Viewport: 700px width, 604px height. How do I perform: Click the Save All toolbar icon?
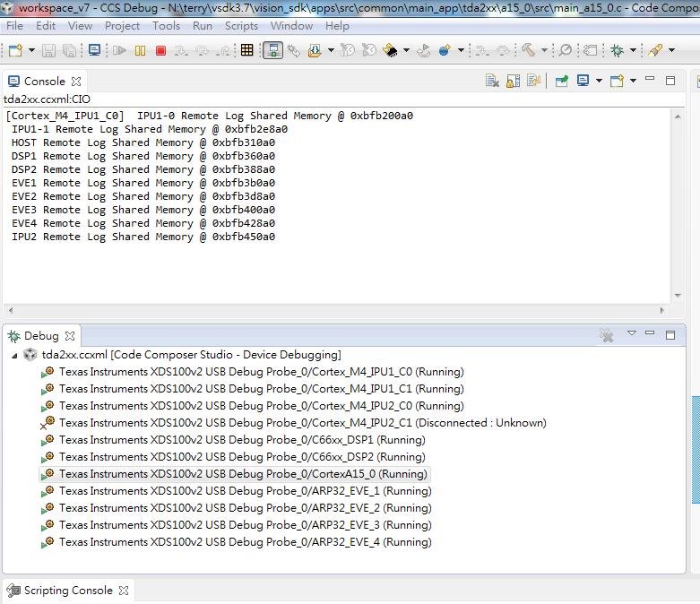69,50
